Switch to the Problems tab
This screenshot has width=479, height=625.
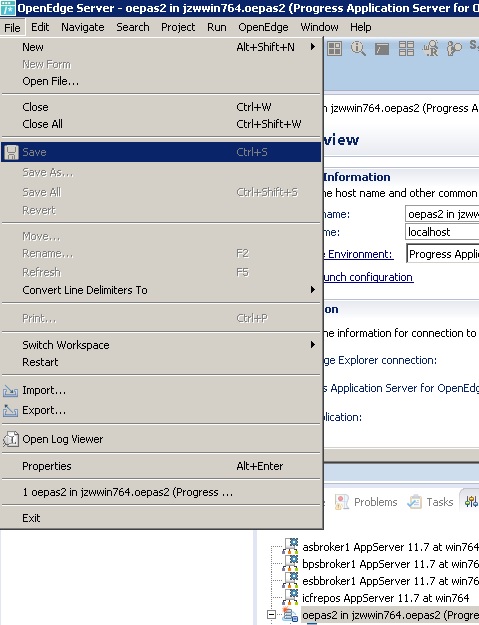click(x=366, y=502)
